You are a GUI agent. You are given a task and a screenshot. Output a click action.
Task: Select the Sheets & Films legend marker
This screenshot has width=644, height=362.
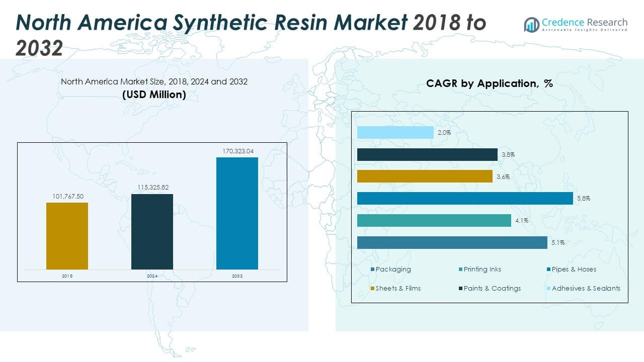[x=372, y=289]
